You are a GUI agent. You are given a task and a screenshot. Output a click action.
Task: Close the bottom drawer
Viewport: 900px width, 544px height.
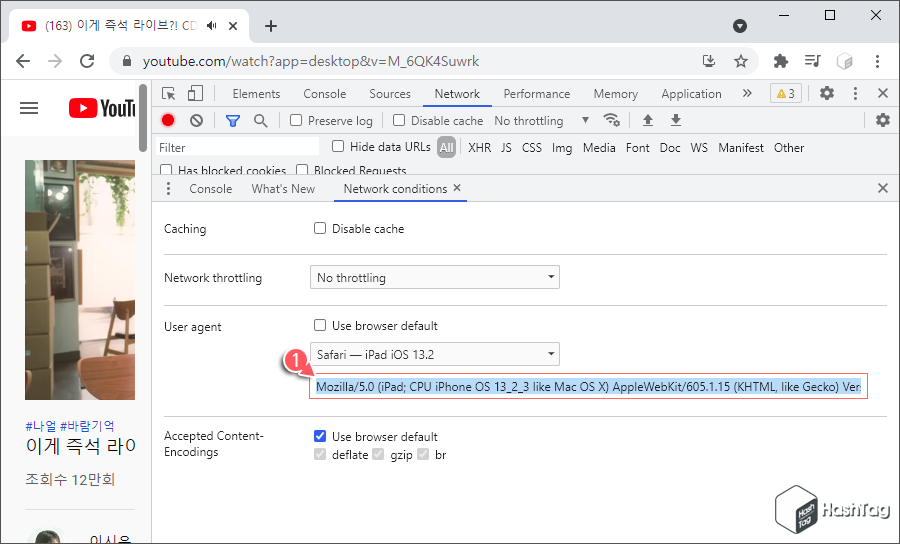883,188
